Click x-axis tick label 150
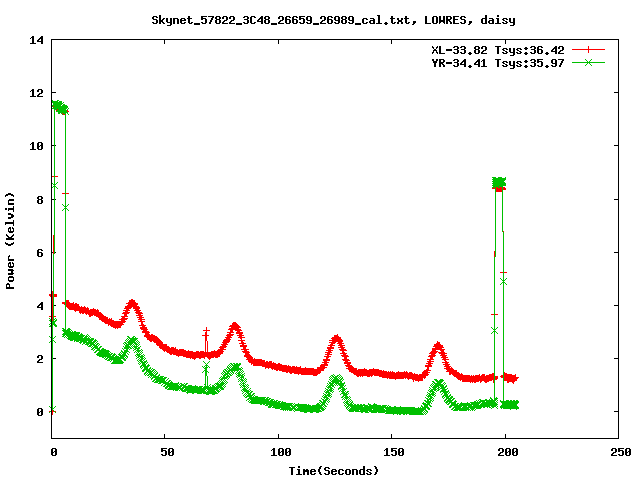This screenshot has height=480, width=640. tap(394, 452)
